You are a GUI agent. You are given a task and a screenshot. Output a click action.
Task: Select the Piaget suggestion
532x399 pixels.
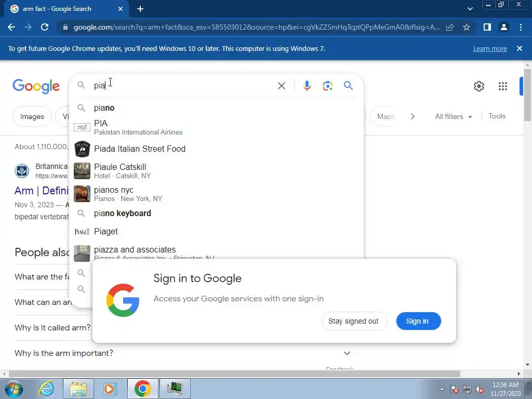(x=216, y=231)
